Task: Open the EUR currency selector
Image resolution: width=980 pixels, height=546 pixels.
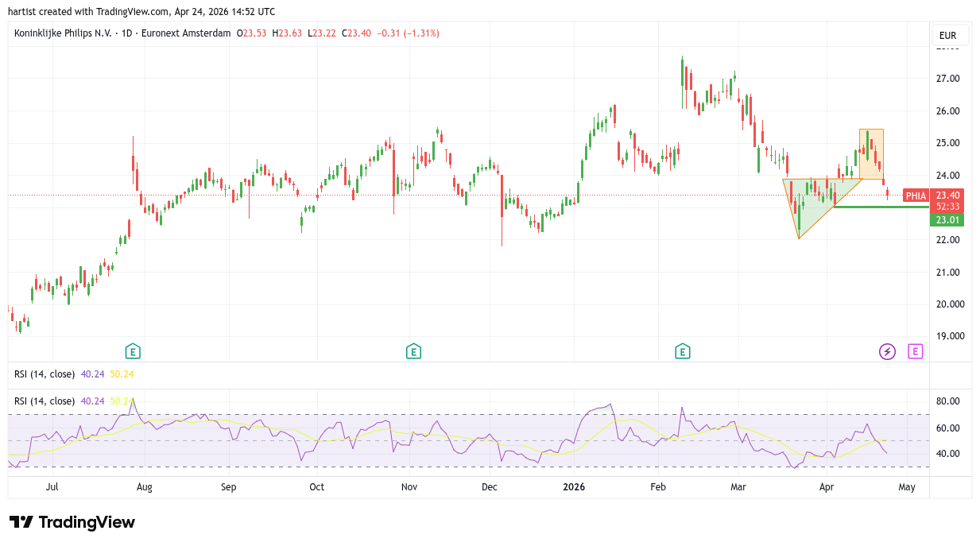Action: pyautogui.click(x=947, y=36)
